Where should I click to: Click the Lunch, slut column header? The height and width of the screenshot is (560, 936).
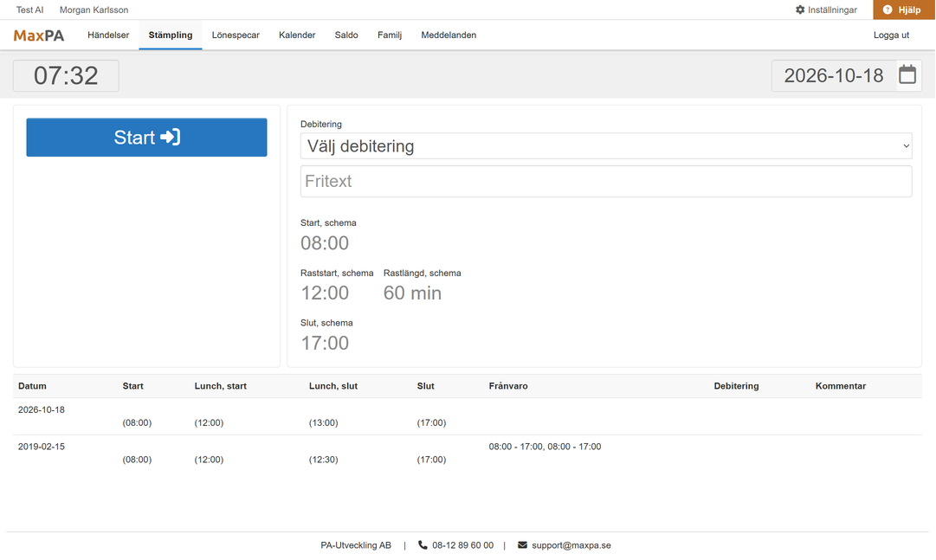[x=333, y=386]
